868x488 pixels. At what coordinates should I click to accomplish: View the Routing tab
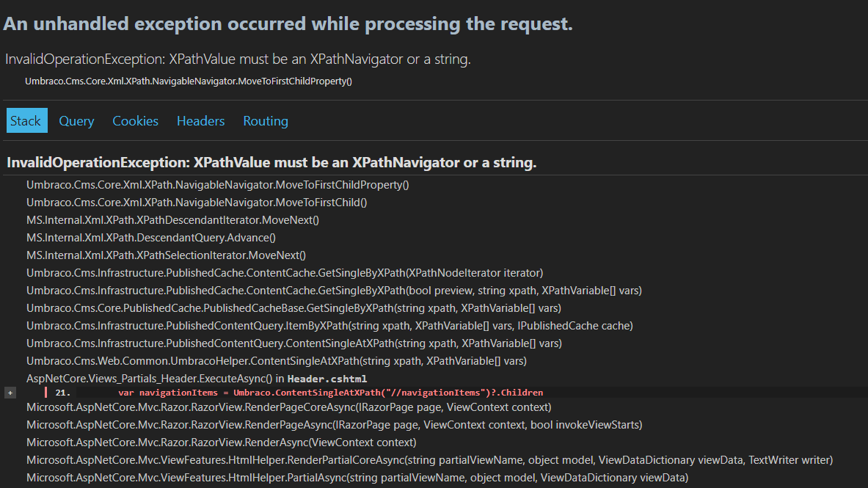point(266,121)
